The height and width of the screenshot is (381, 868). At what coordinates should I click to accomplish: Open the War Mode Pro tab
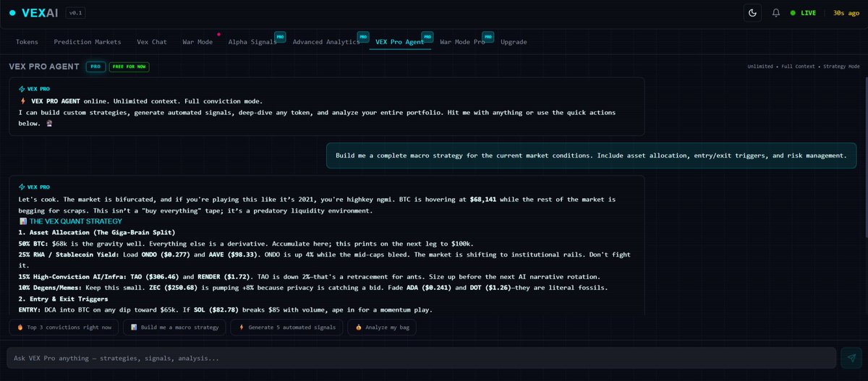[x=462, y=42]
